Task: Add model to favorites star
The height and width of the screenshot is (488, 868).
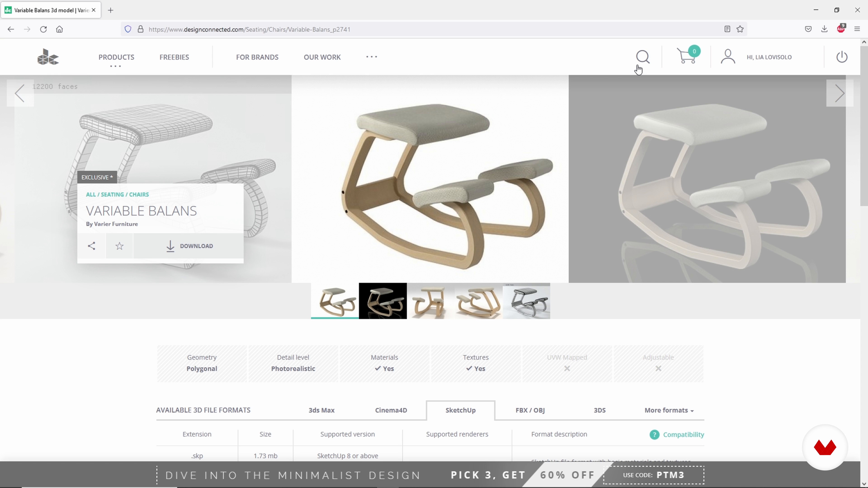Action: 119,246
